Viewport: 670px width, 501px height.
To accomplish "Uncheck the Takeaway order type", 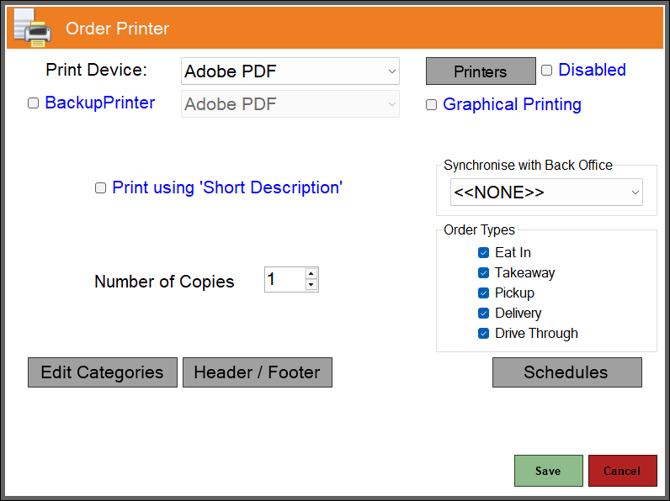I will (483, 273).
